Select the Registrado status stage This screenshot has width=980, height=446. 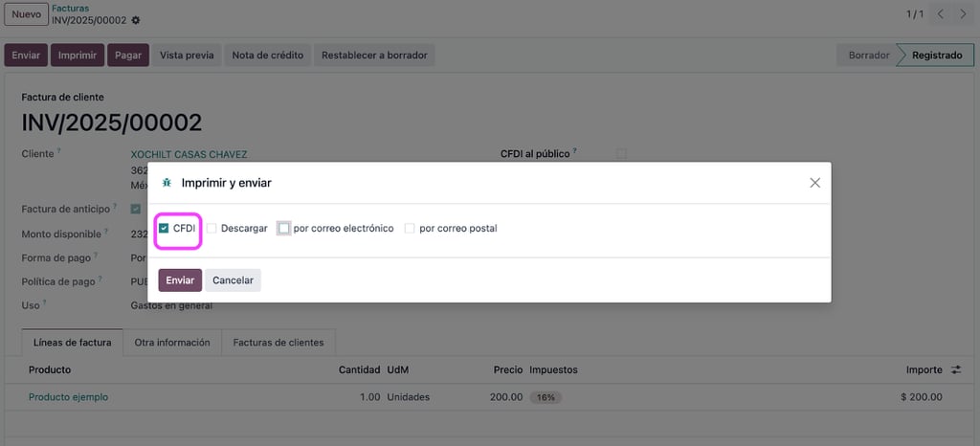point(937,55)
